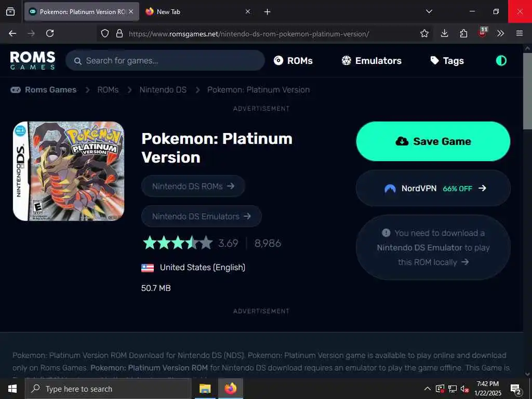
Task: Click the Save Game button
Action: coord(433,141)
